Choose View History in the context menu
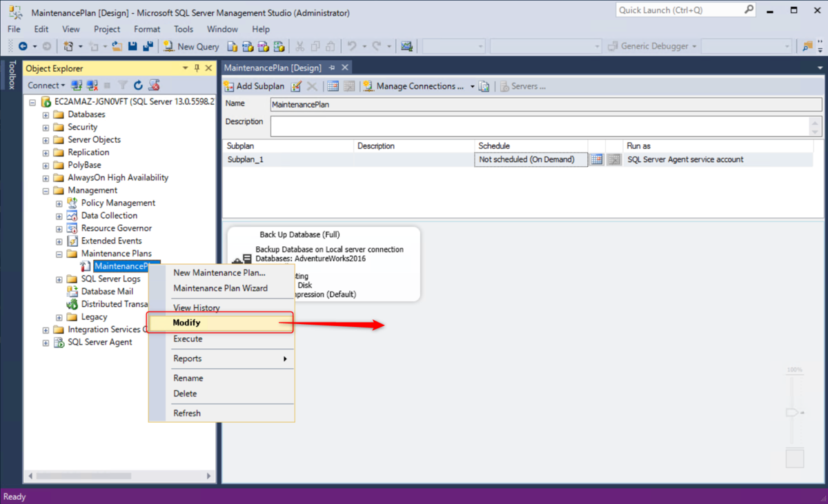 tap(221, 308)
